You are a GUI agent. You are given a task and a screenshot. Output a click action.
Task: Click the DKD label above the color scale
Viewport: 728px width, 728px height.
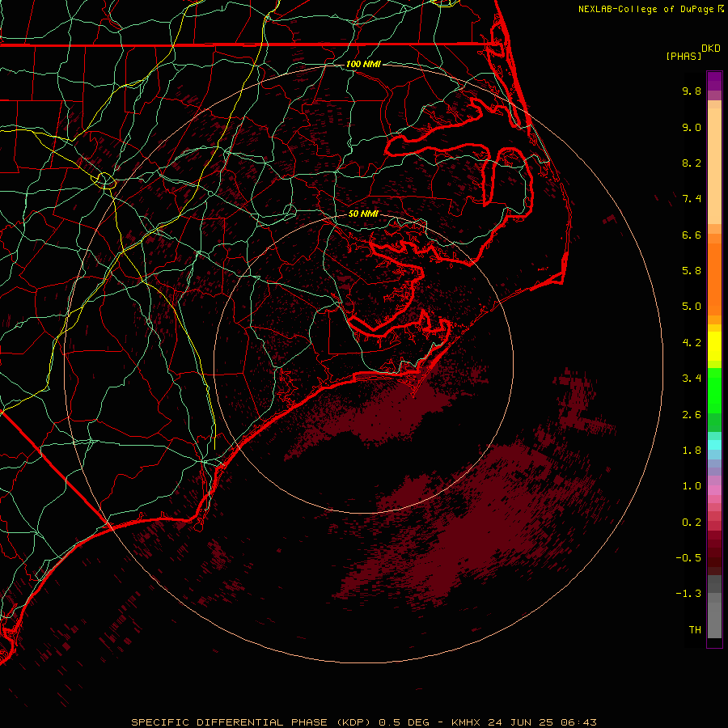click(711, 48)
